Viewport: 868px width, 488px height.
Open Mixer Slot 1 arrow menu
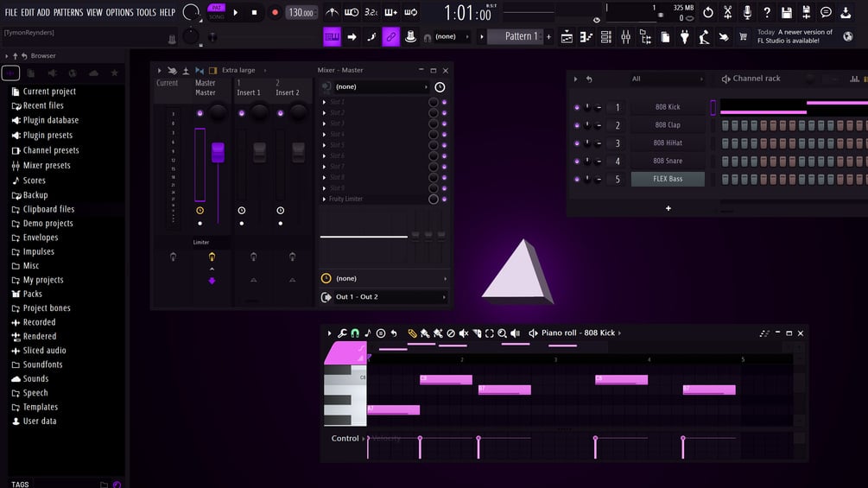coord(325,102)
